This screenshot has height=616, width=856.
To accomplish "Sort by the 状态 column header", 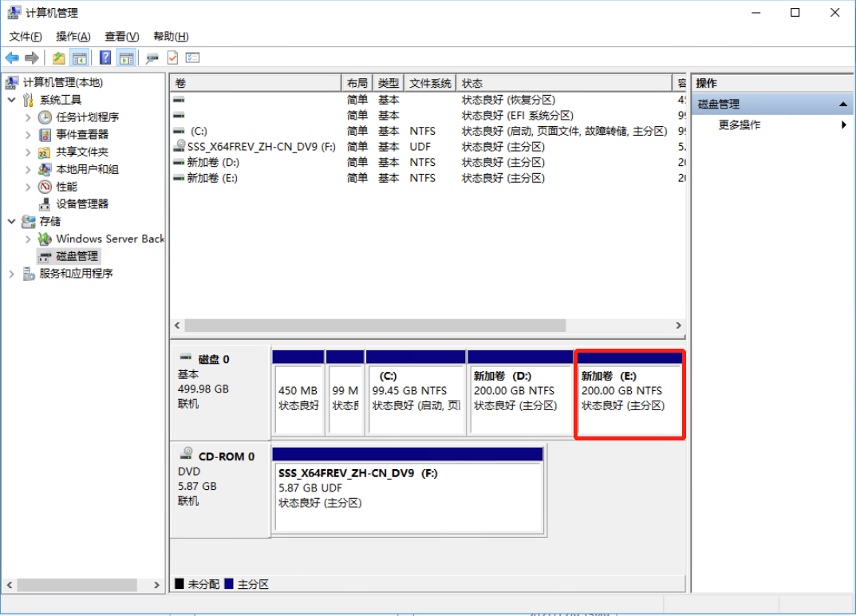I will 564,83.
